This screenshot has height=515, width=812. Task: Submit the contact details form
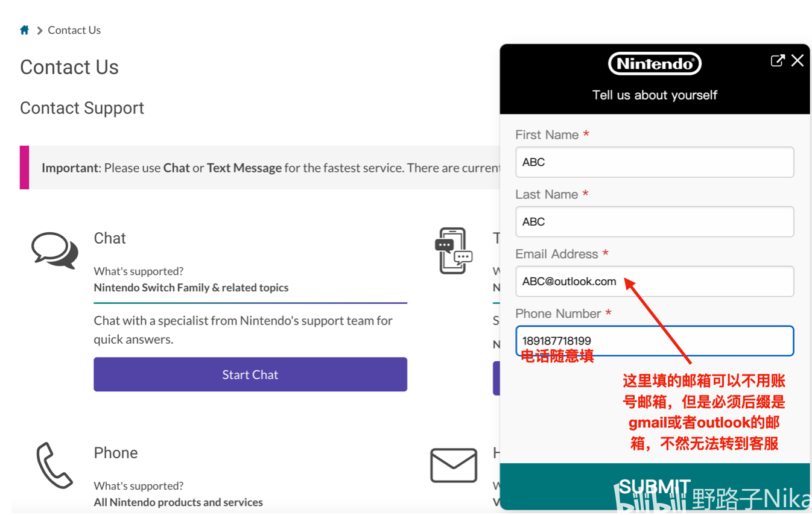(x=655, y=487)
